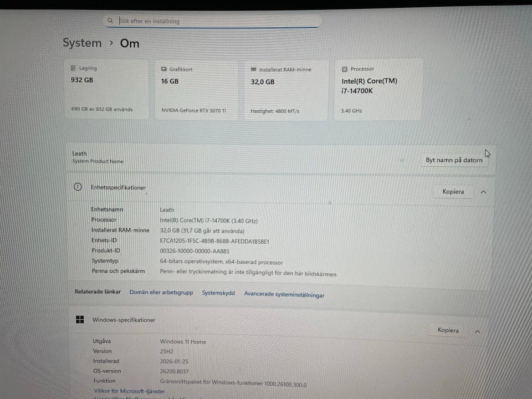Select the OS-version value 26200.8037
This screenshot has width=532, height=399.
[175, 371]
